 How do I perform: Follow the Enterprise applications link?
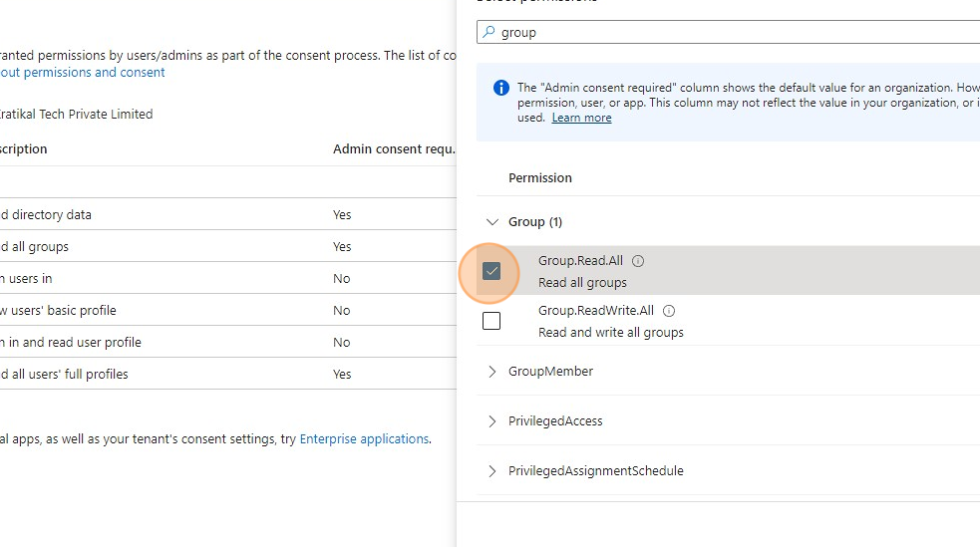[x=364, y=438]
